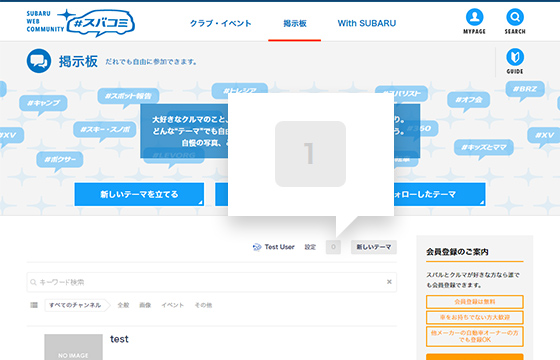Open the クラブ・イベント menu
The width and height of the screenshot is (560, 360).
[x=220, y=23]
